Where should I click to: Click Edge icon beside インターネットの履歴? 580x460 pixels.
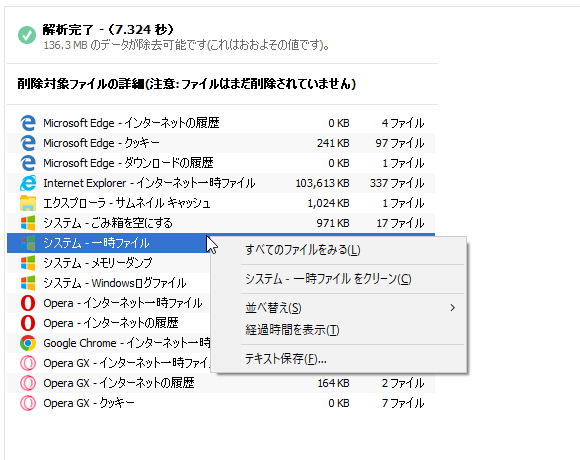coord(28,123)
